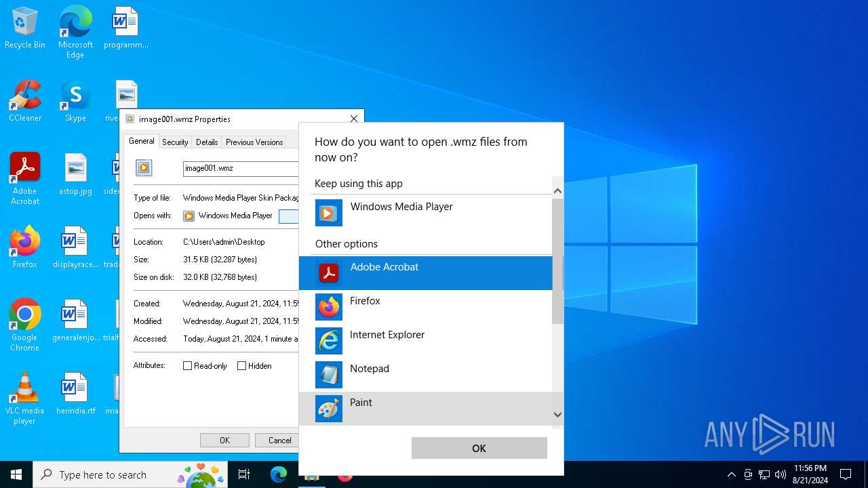Select the CCleaner desktop shortcut
Screen dimensions: 868x488
25,102
